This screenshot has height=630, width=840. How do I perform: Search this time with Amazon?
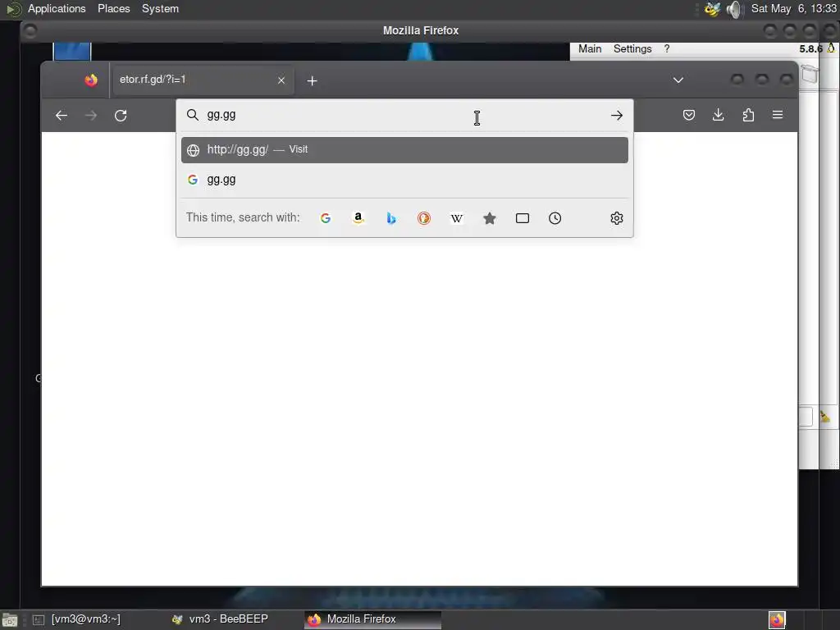(358, 218)
